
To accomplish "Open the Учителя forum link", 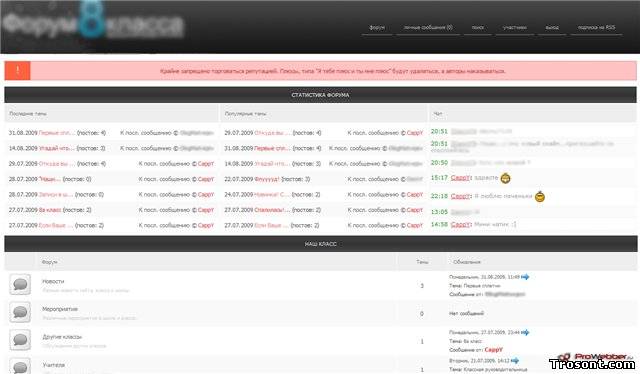I will 53,365.
